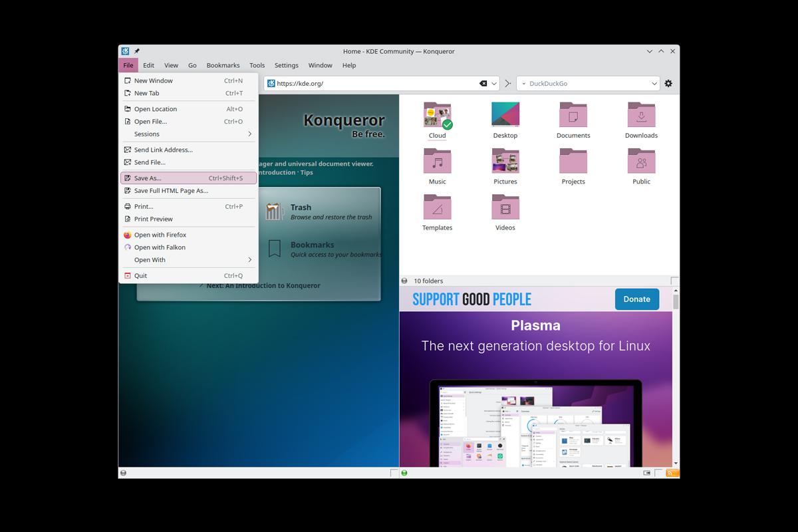Open the Bookmarks menu in the menu bar
Viewport: 798px width, 532px height.
click(223, 65)
